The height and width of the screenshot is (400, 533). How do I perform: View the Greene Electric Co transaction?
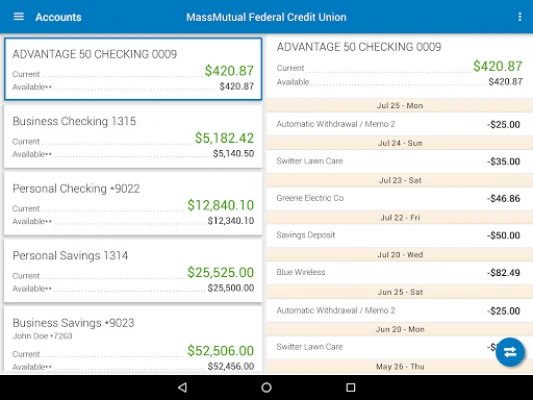pyautogui.click(x=399, y=198)
